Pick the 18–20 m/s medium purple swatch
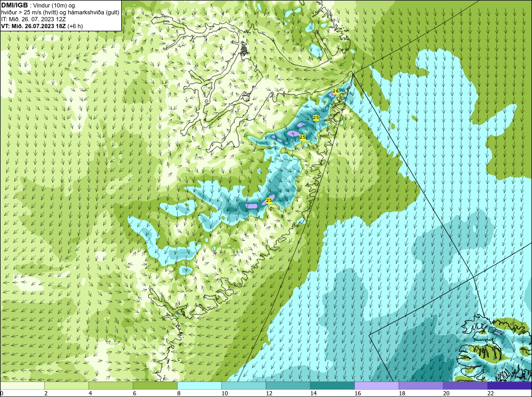This screenshot has width=532, height=397. (421, 386)
